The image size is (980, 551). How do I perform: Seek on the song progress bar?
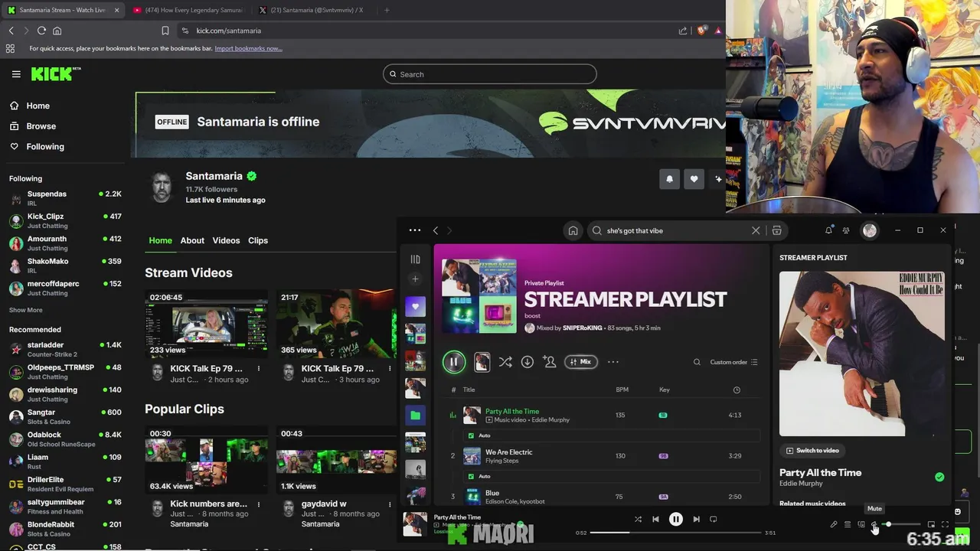pyautogui.click(x=675, y=533)
